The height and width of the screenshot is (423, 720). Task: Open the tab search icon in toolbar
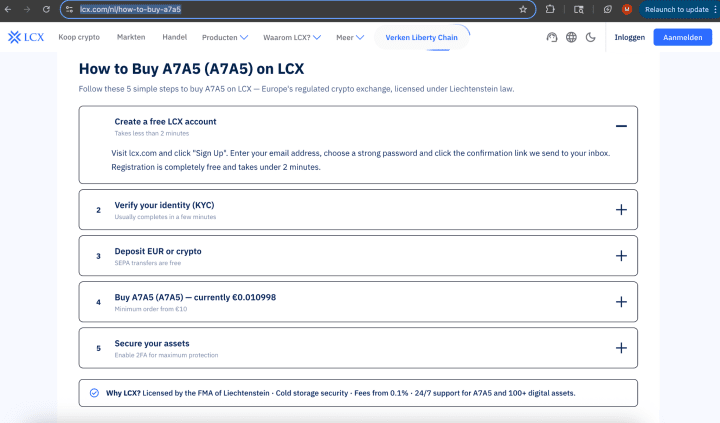tap(579, 9)
